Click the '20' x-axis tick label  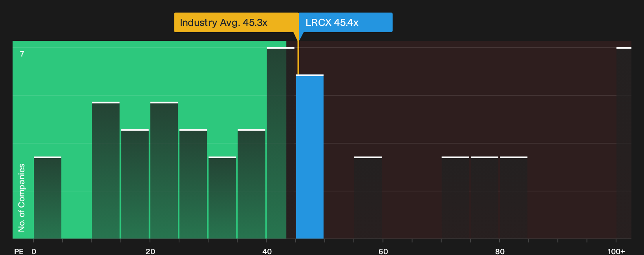point(150,251)
